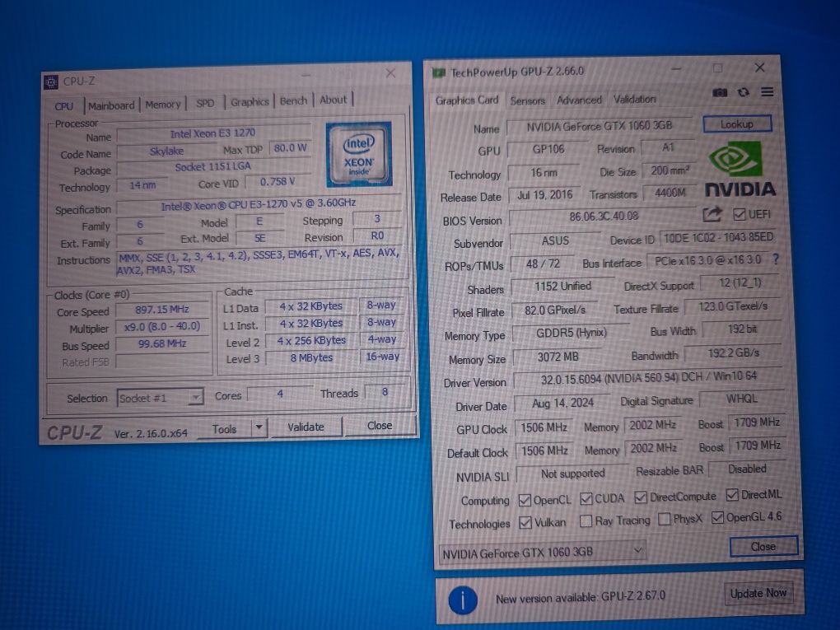Click the NVIDIA logo in GPU-Z

point(740,170)
